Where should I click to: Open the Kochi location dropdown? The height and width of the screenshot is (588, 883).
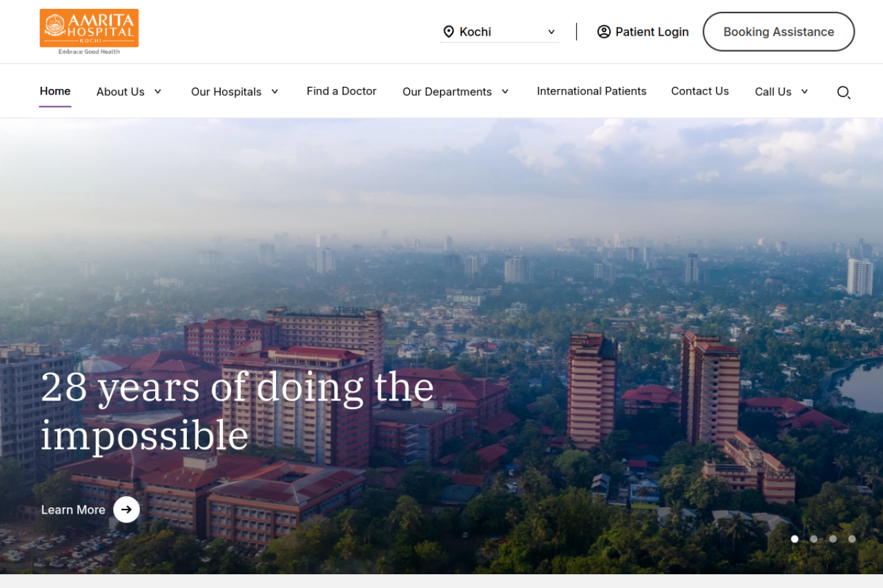click(x=499, y=32)
